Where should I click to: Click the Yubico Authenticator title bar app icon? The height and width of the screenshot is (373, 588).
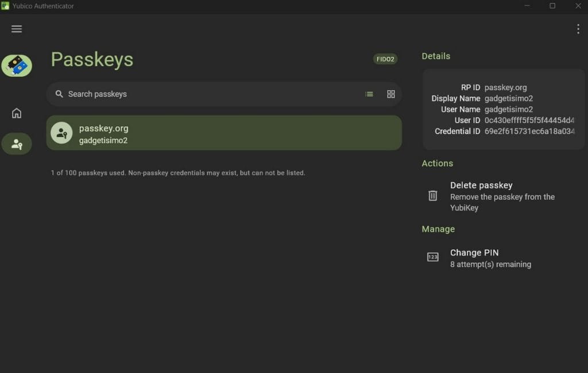tap(5, 6)
